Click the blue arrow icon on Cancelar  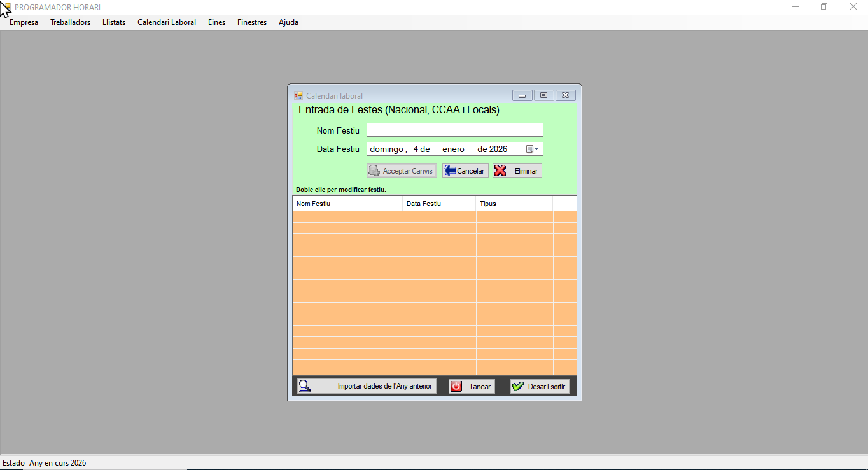pyautogui.click(x=450, y=171)
